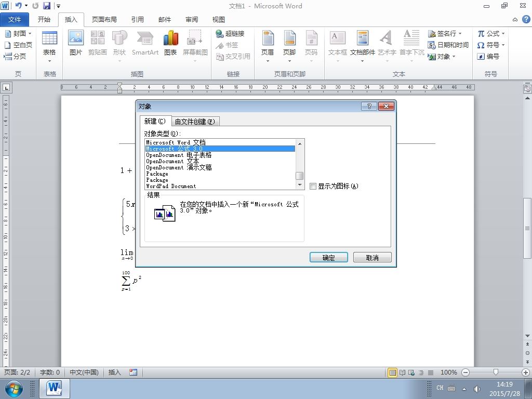
Task: Open the 表格 table insert tool
Action: click(49, 46)
